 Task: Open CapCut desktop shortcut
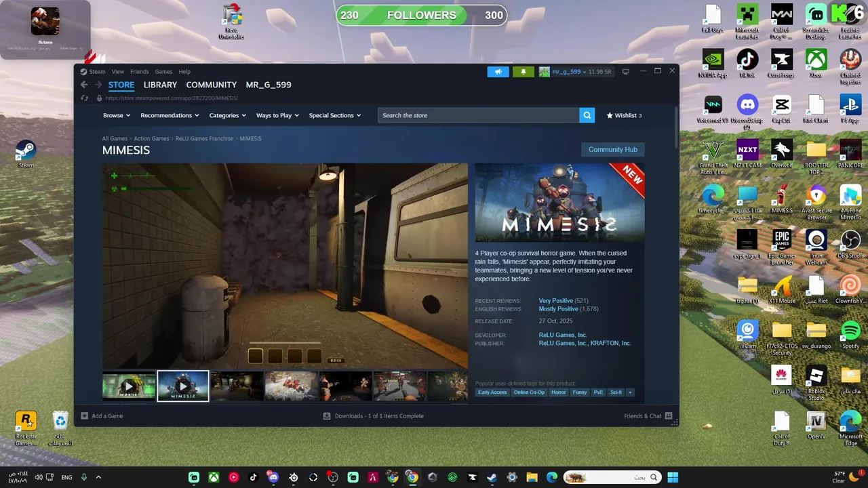pyautogui.click(x=782, y=109)
